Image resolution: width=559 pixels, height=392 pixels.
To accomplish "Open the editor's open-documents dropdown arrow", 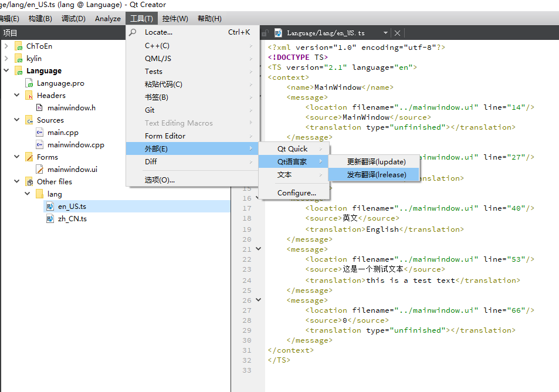I will click(x=385, y=33).
